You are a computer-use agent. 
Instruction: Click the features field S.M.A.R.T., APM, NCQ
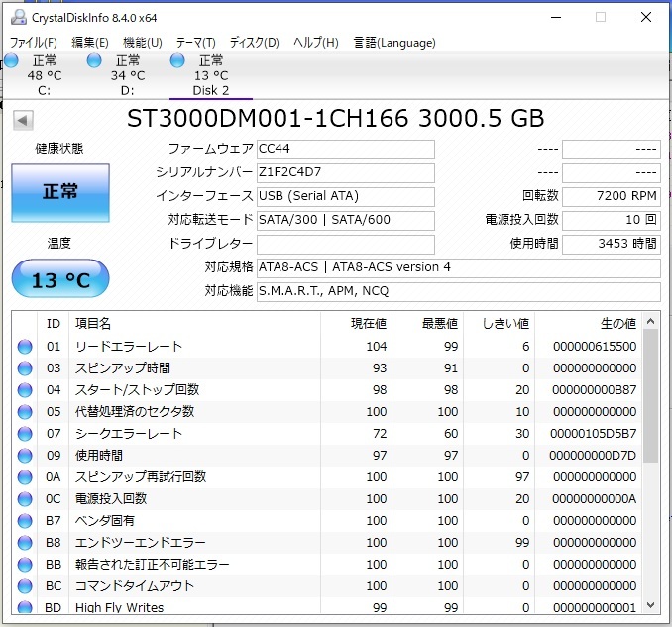(x=459, y=292)
